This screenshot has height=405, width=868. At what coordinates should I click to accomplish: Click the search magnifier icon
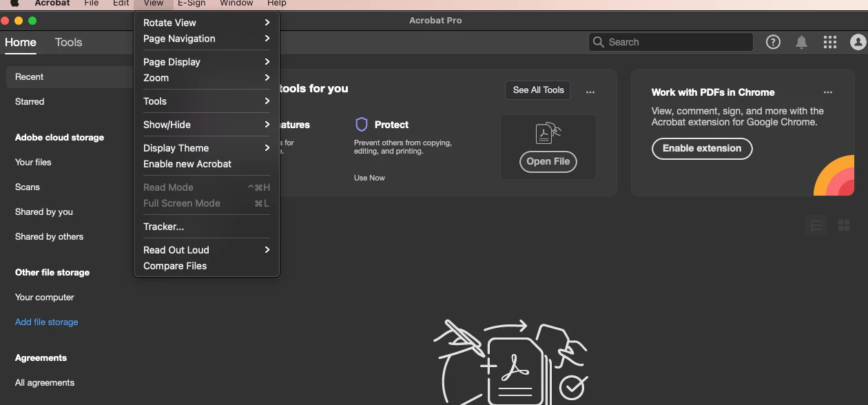click(598, 42)
